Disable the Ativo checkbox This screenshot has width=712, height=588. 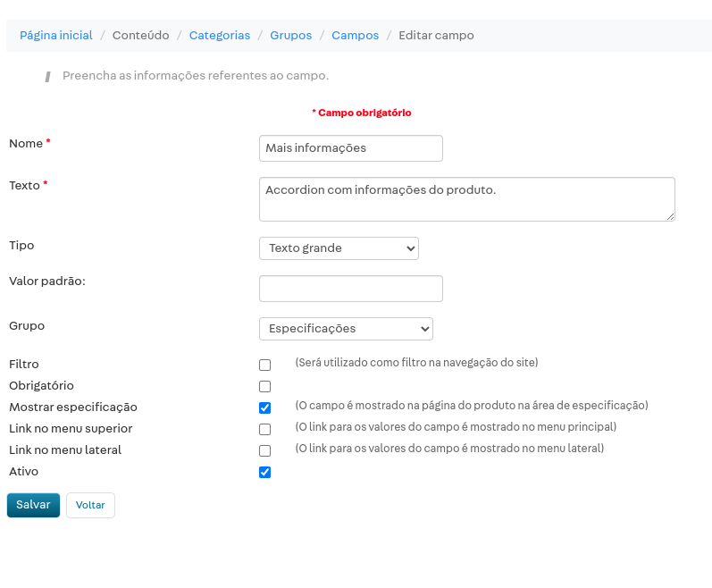point(264,473)
